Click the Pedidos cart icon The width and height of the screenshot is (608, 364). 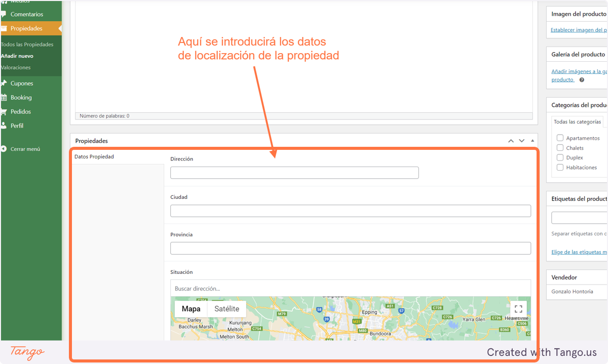click(4, 112)
